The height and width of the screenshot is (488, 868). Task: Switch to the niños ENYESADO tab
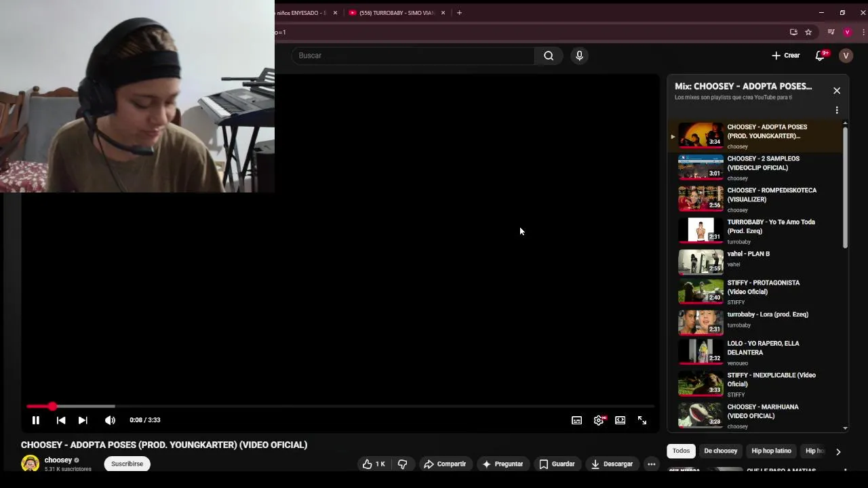click(x=301, y=13)
